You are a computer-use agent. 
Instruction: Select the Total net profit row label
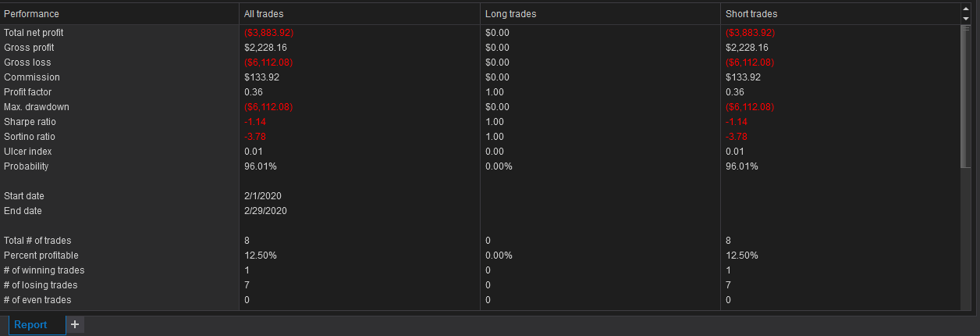pos(34,33)
